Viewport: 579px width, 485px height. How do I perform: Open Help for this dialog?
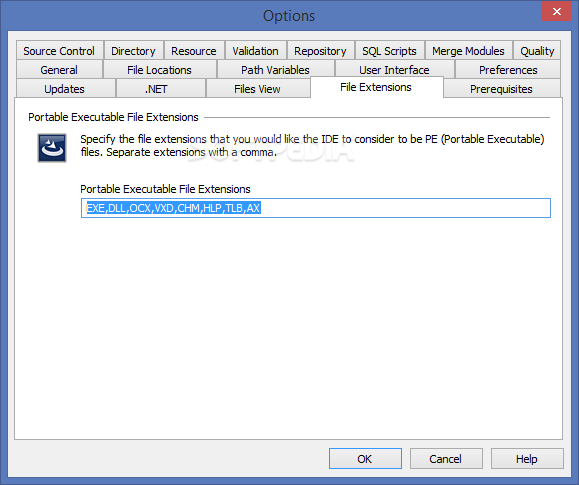click(527, 459)
